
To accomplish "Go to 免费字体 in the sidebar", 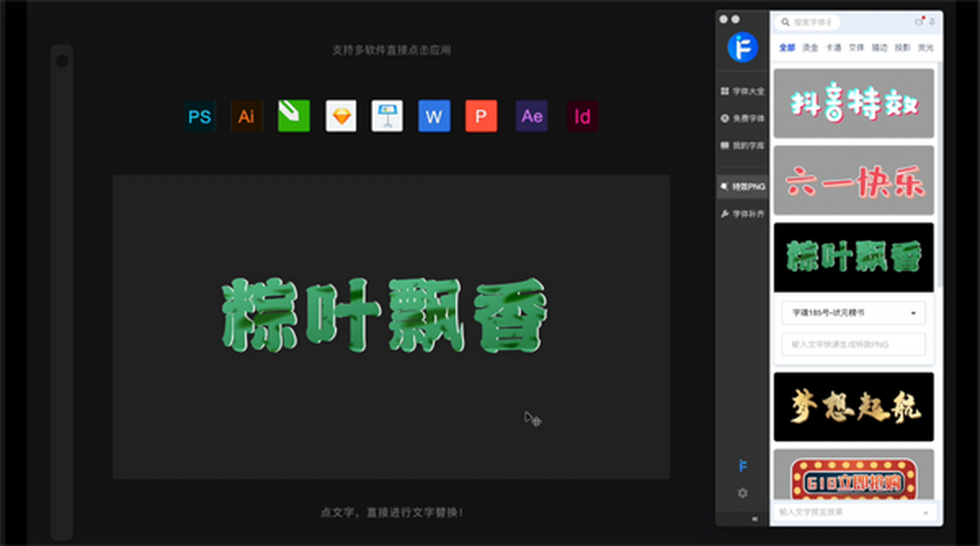I will (742, 119).
